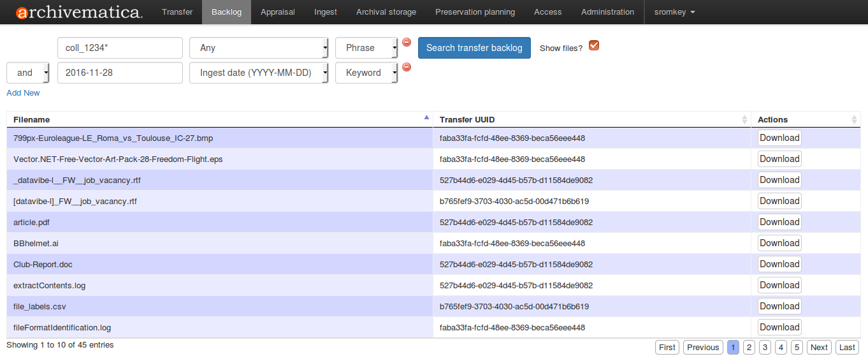The width and height of the screenshot is (868, 361).
Task: Sort table by Filename column arrow
Action: (426, 118)
